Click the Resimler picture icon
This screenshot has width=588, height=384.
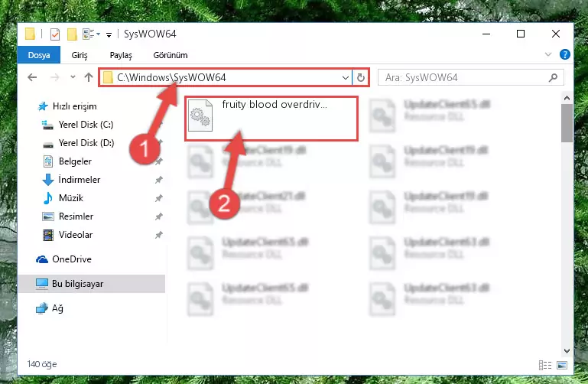coord(48,216)
